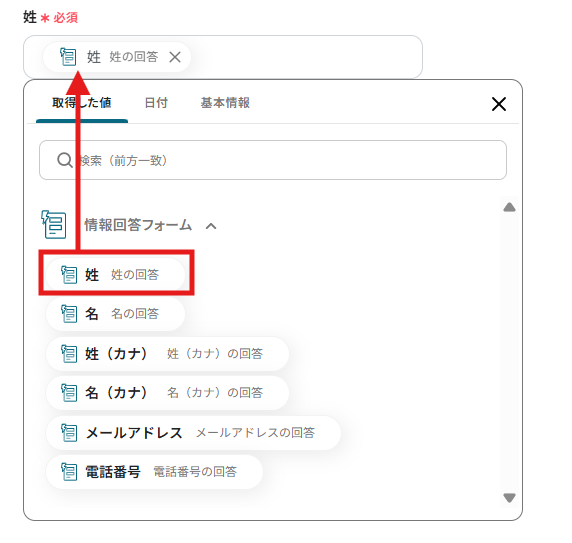The image size is (572, 543).
Task: Click the 情報回答フォーム section header
Action: [138, 225]
